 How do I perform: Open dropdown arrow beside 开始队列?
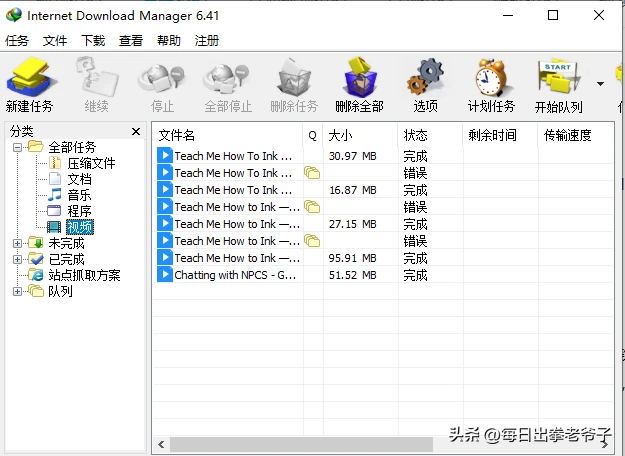600,84
